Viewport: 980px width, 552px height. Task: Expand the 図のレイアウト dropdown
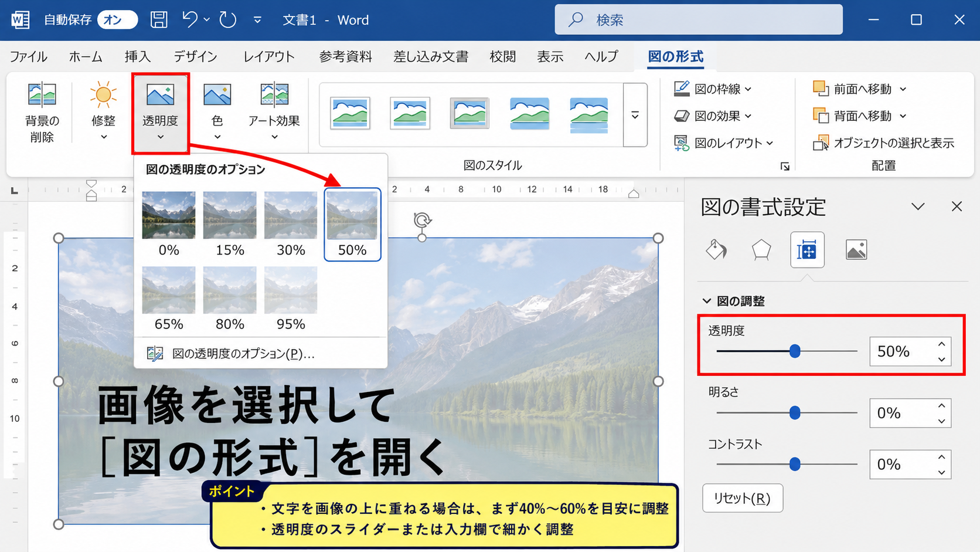pos(770,143)
